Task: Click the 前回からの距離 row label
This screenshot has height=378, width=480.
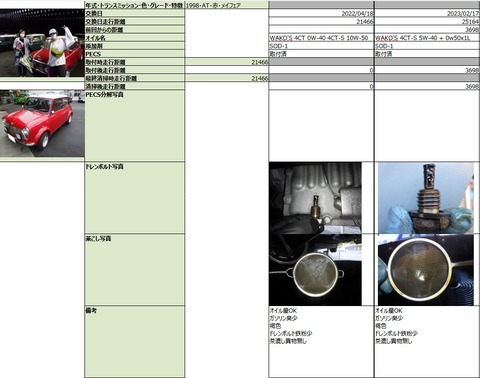Action: 134,30
